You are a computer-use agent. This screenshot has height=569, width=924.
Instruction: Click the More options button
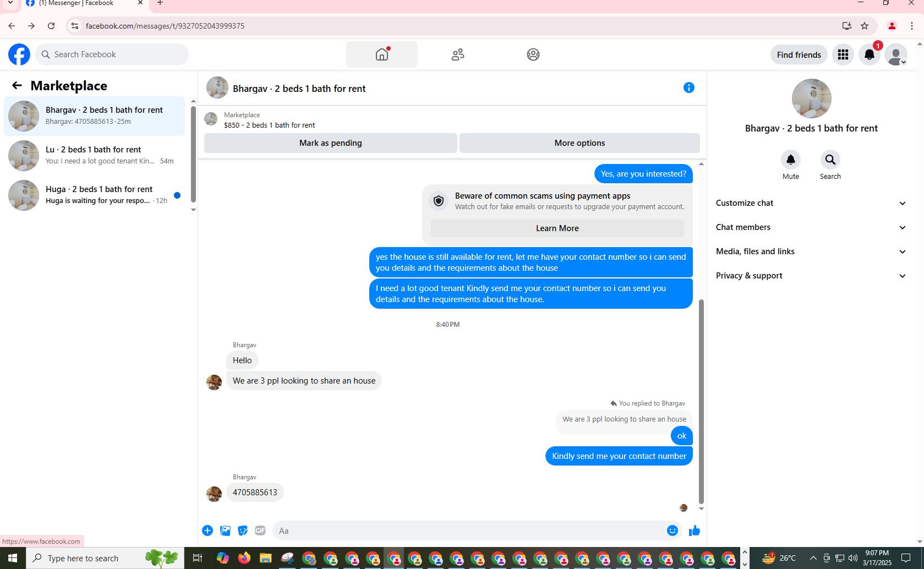(579, 143)
